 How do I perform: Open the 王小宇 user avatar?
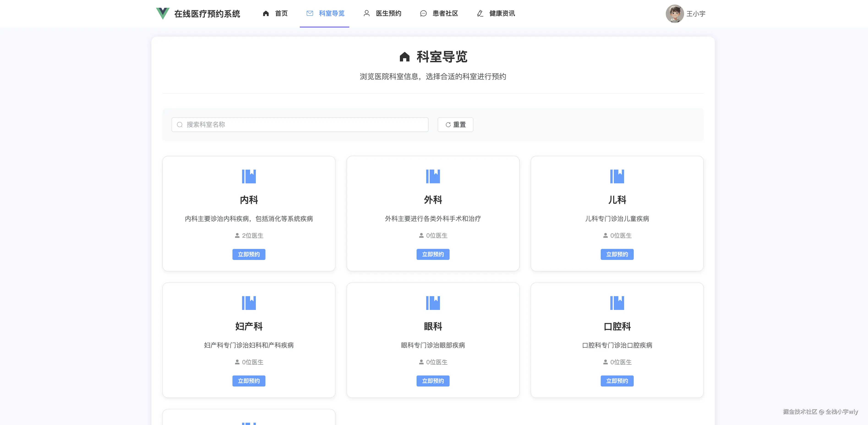point(674,14)
